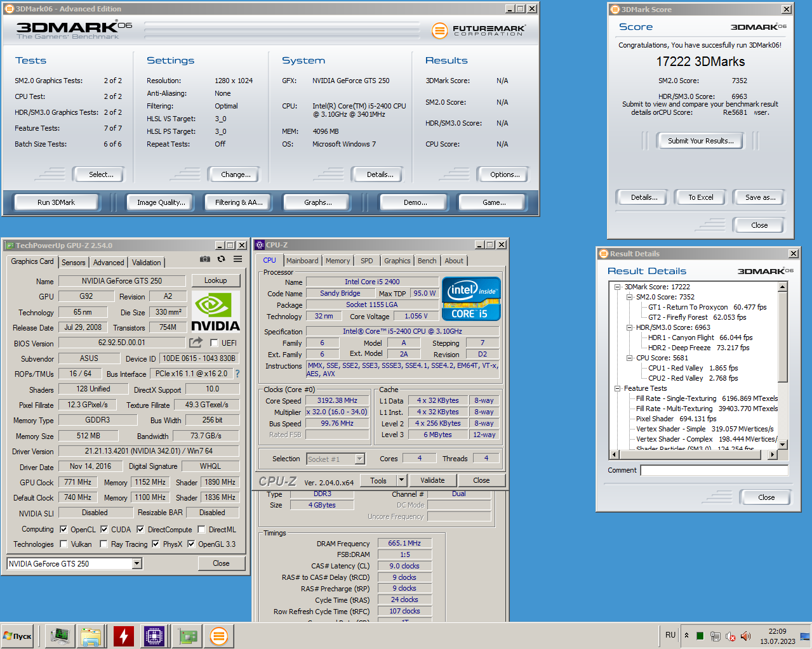Screen dimensions: 812x649
Task: Switch to the Bench tab in CPU-Z
Action: 427,261
